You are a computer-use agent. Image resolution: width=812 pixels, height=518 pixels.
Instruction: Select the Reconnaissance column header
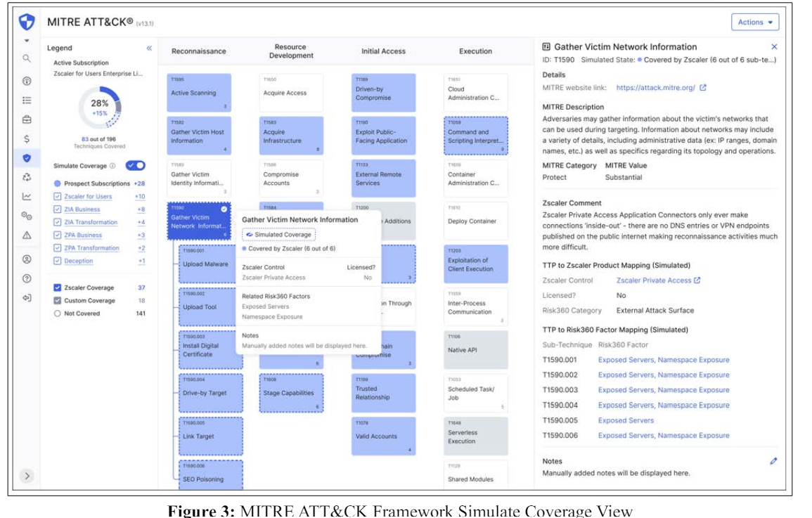pyautogui.click(x=199, y=51)
